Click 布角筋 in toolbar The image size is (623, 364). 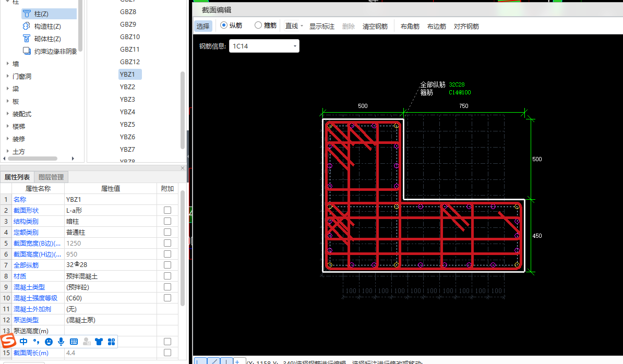410,26
